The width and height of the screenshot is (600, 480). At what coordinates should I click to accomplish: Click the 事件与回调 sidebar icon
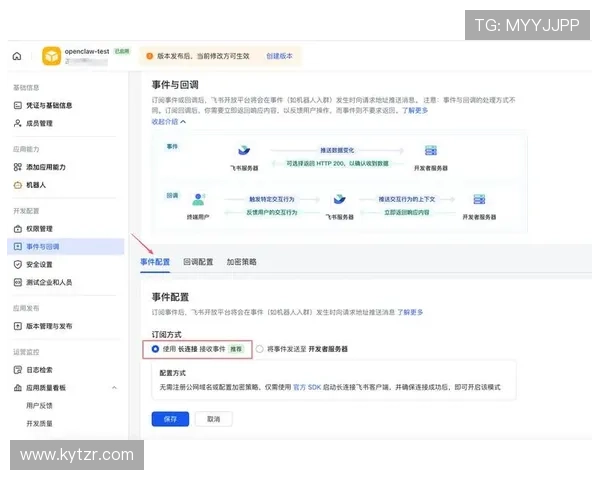tap(18, 247)
